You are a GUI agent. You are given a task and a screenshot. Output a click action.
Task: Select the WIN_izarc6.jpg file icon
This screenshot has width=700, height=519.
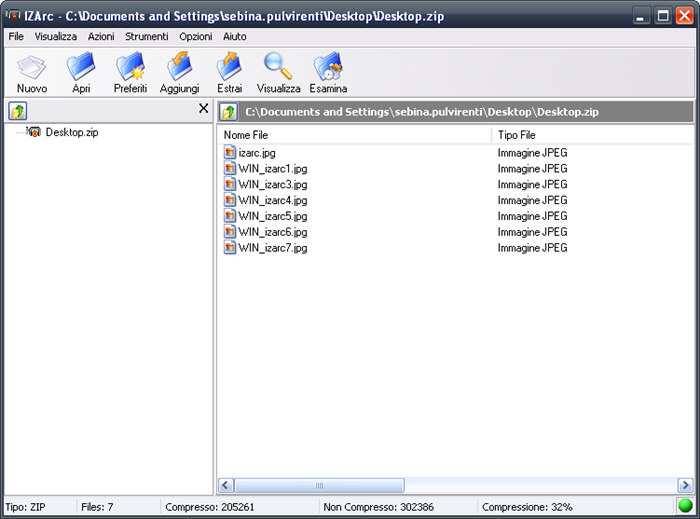point(230,232)
